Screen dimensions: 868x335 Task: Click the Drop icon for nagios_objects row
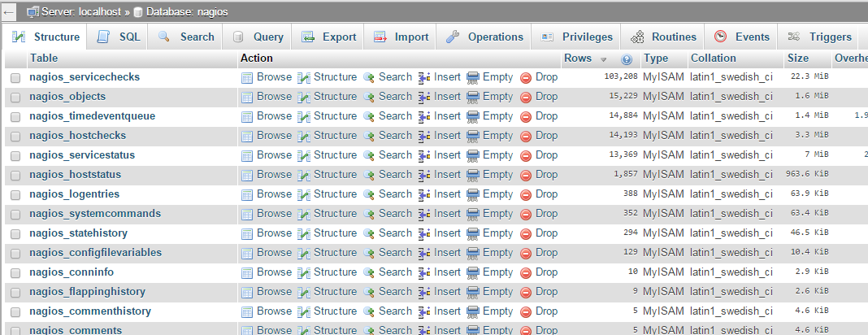[x=526, y=97]
